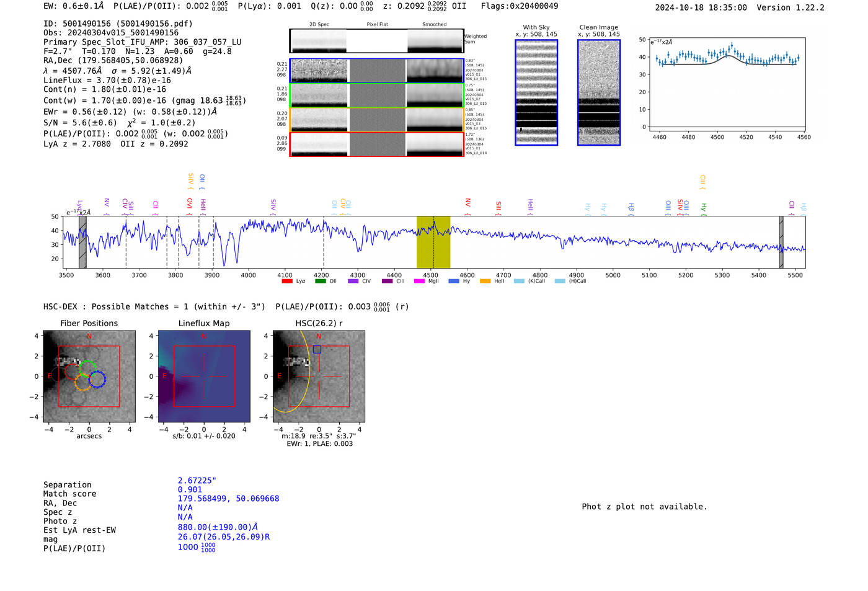Select the red-bordered 2D spectrum fiber row
The image size is (868, 591).
377,144
